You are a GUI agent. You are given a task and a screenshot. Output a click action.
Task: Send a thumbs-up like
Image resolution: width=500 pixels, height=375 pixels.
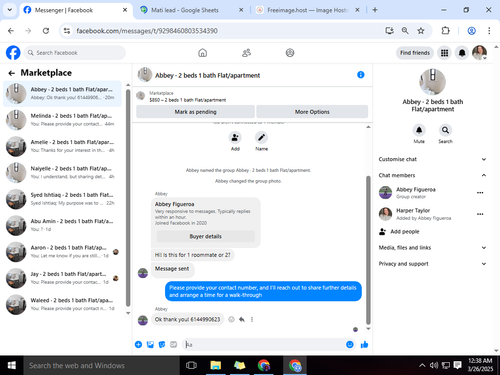364,344
